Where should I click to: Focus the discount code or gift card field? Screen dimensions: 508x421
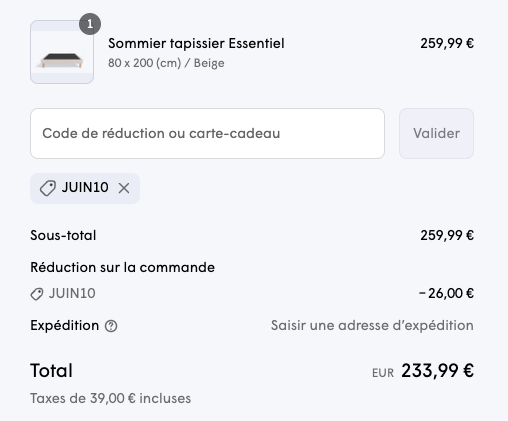tap(207, 133)
